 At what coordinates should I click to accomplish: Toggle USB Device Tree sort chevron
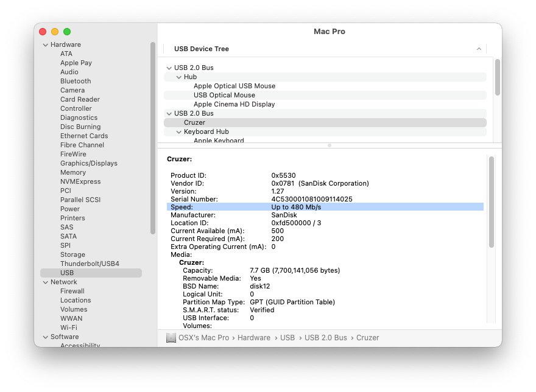[x=479, y=49]
